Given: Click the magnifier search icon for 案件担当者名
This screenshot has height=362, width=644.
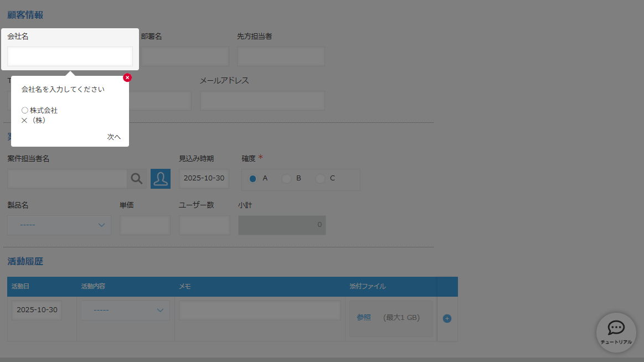Looking at the screenshot, I should click(x=137, y=179).
